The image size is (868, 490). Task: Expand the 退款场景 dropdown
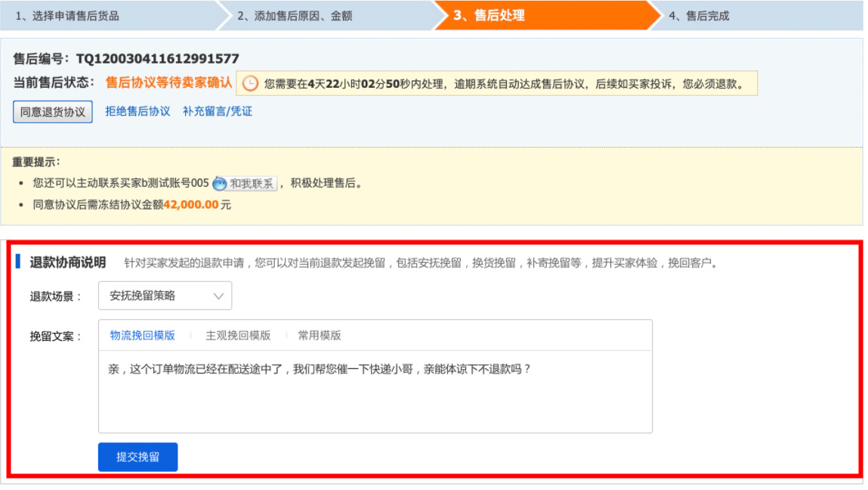pos(165,296)
